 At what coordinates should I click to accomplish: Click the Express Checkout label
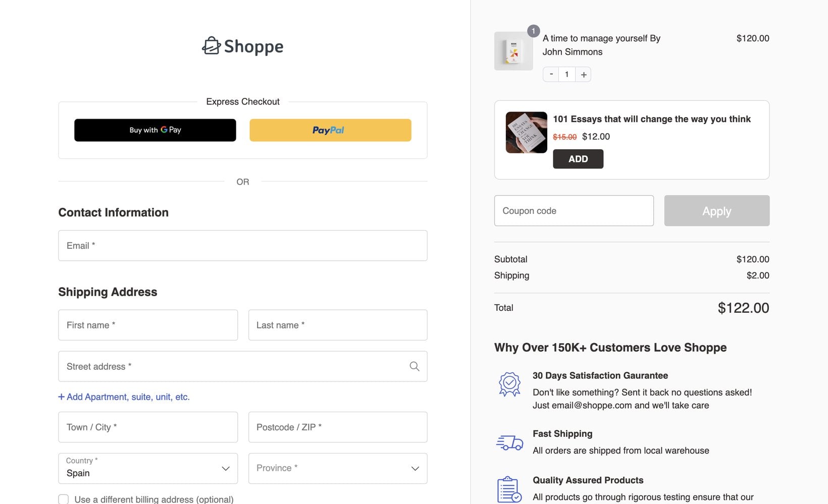pos(243,101)
